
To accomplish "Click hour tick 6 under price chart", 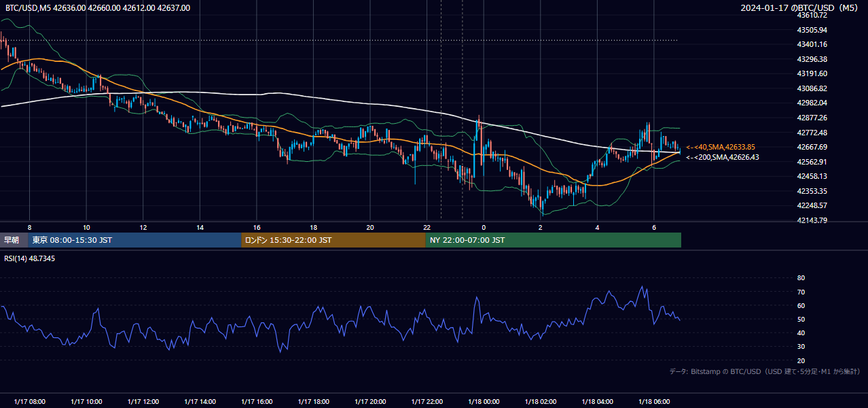I will tap(654, 227).
